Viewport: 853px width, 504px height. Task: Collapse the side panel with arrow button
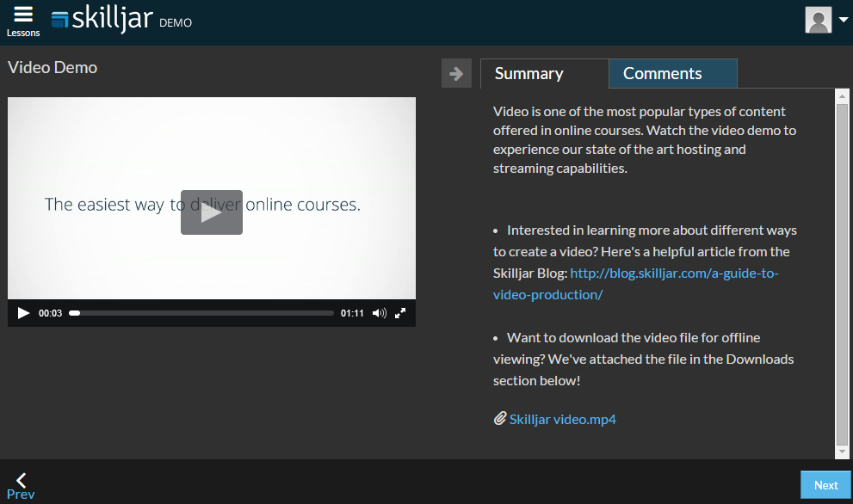click(456, 73)
